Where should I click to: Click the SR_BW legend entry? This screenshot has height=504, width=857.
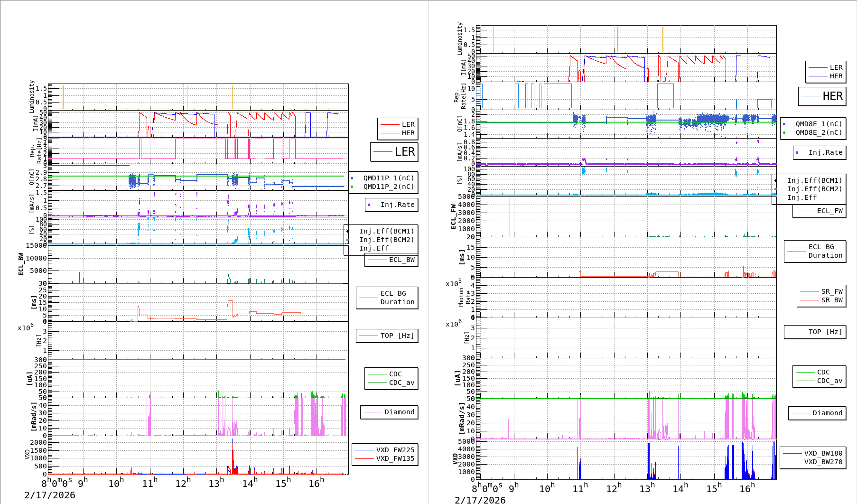[x=831, y=300]
